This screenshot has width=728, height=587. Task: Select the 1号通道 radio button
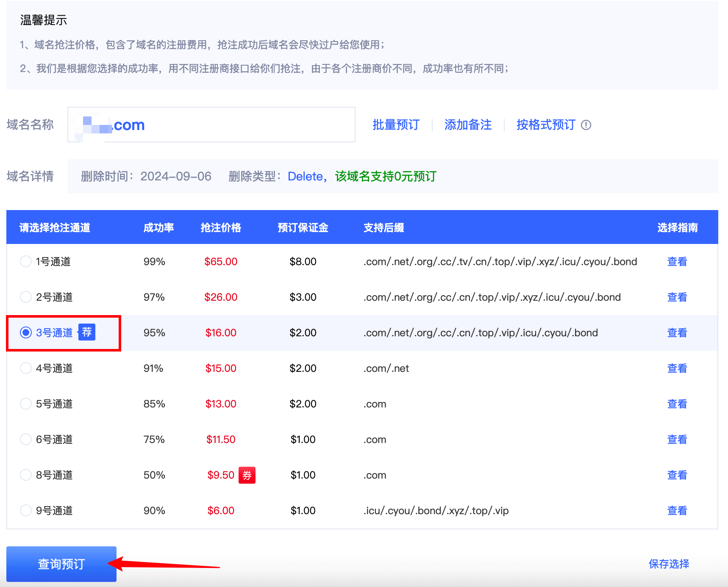point(26,262)
